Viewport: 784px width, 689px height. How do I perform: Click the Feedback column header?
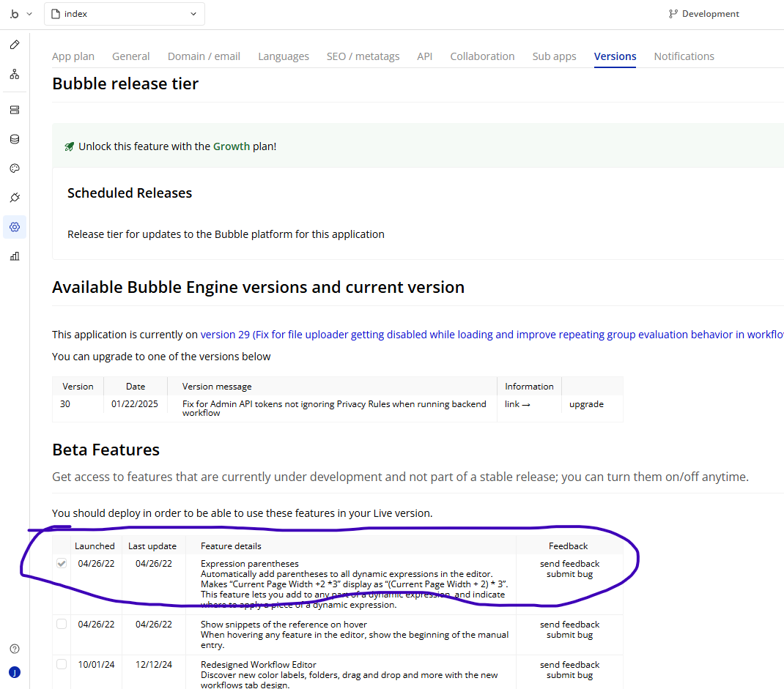pyautogui.click(x=568, y=546)
